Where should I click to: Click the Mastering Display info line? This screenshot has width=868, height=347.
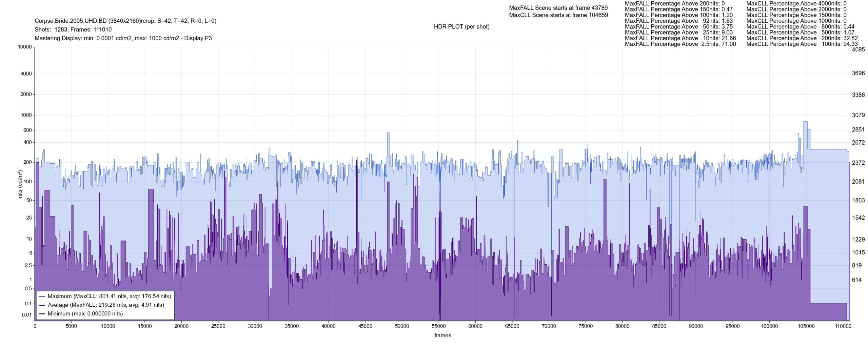[x=123, y=38]
